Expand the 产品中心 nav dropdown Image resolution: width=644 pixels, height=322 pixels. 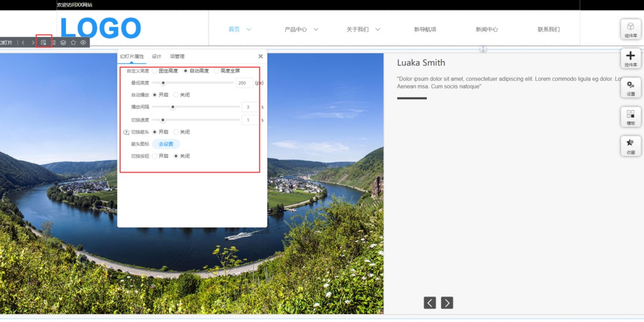pos(316,30)
